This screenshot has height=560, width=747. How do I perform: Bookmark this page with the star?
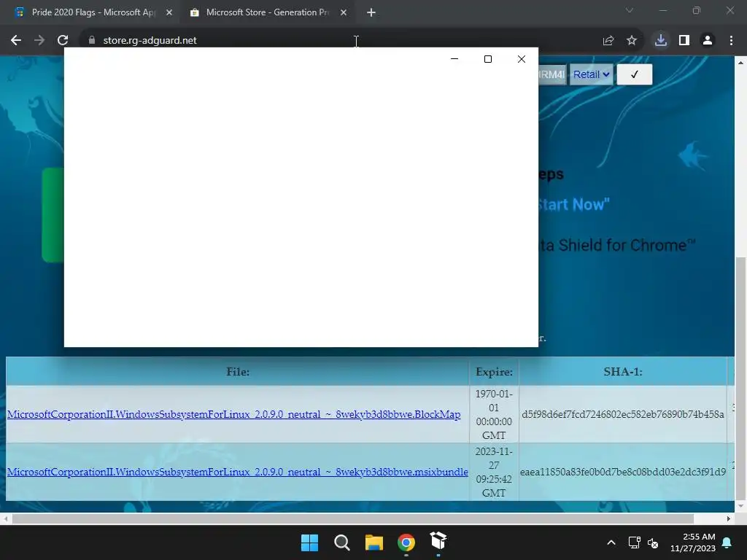point(632,41)
